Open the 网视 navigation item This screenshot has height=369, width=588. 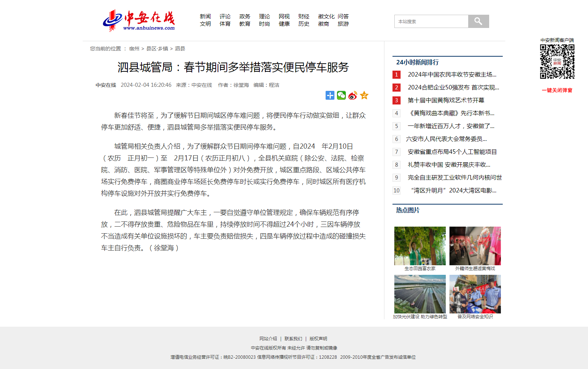tap(284, 17)
